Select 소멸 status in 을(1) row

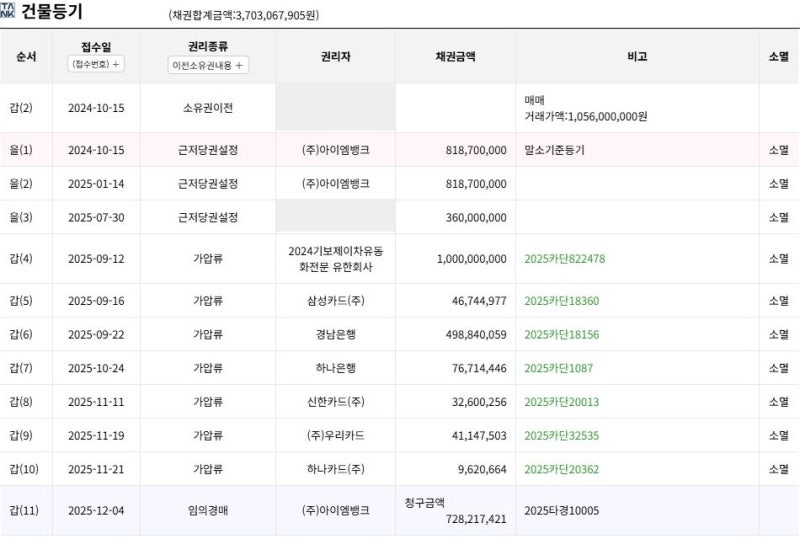tap(779, 150)
